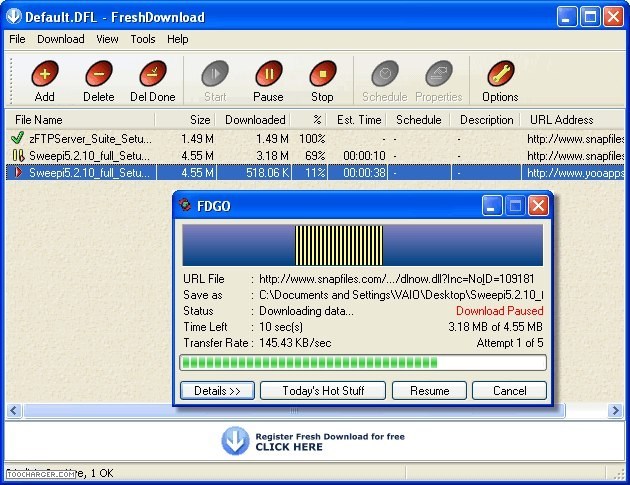This screenshot has height=485, width=630.
Task: Cancel the download in FDGO dialog
Action: click(509, 391)
